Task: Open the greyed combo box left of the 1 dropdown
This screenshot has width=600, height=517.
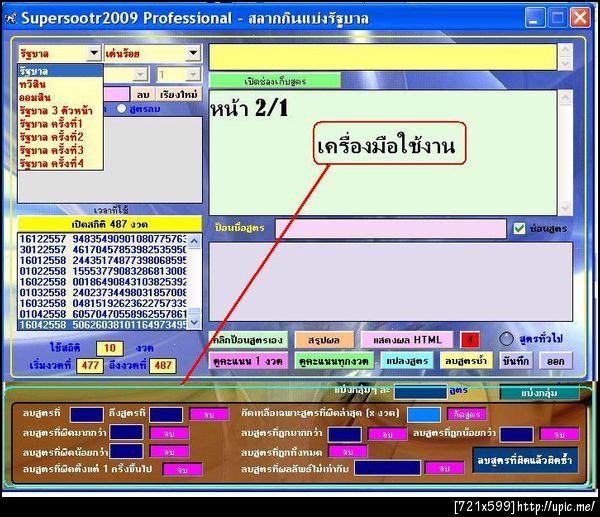Action: coord(141,74)
